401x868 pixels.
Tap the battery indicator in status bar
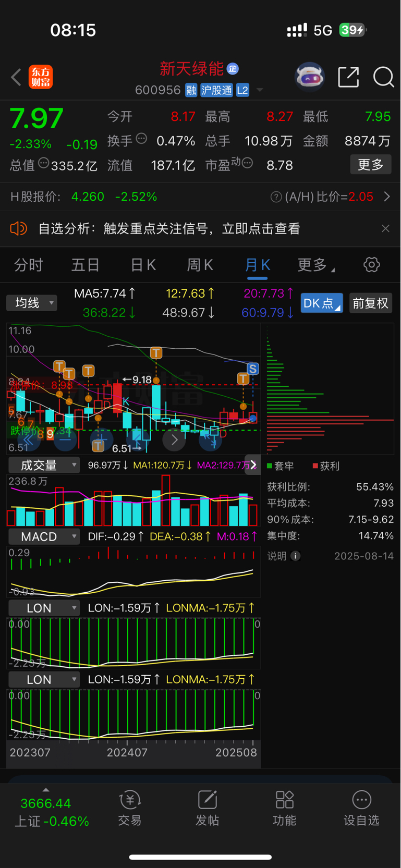click(x=353, y=30)
